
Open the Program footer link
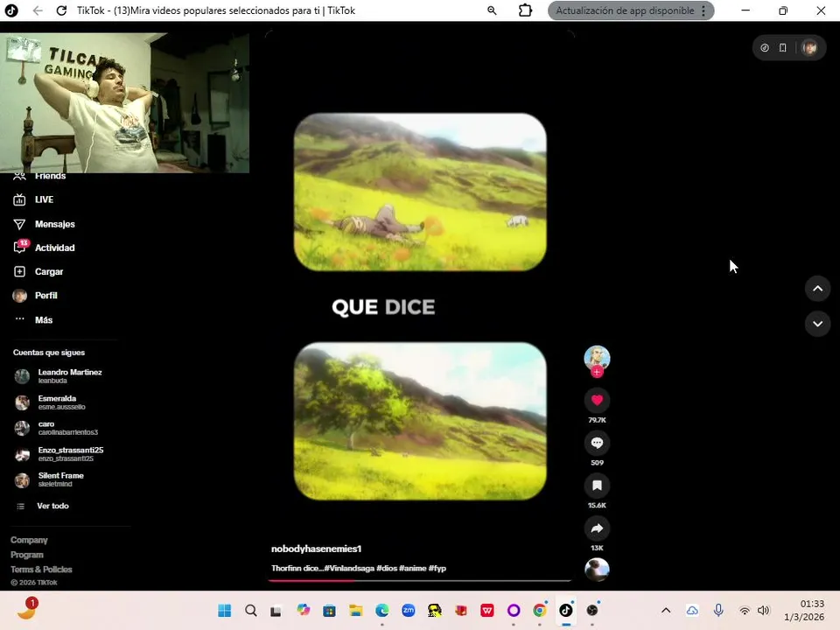27,555
